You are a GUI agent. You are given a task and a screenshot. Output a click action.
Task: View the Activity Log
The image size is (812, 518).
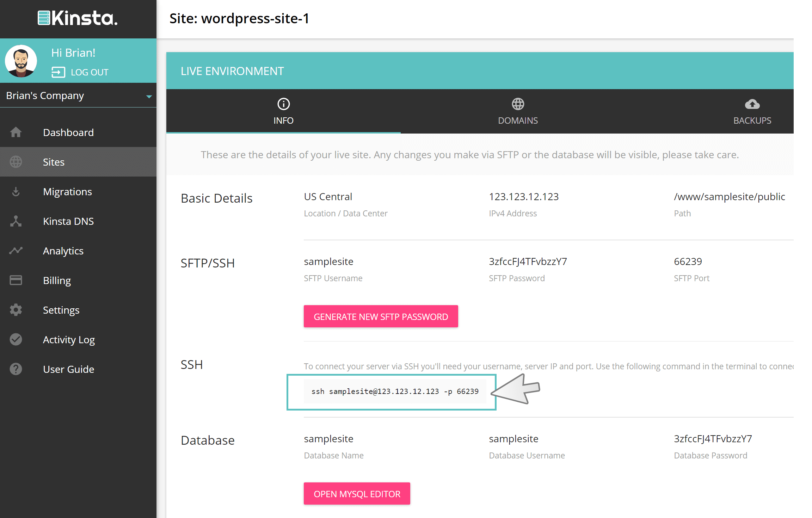coord(69,340)
